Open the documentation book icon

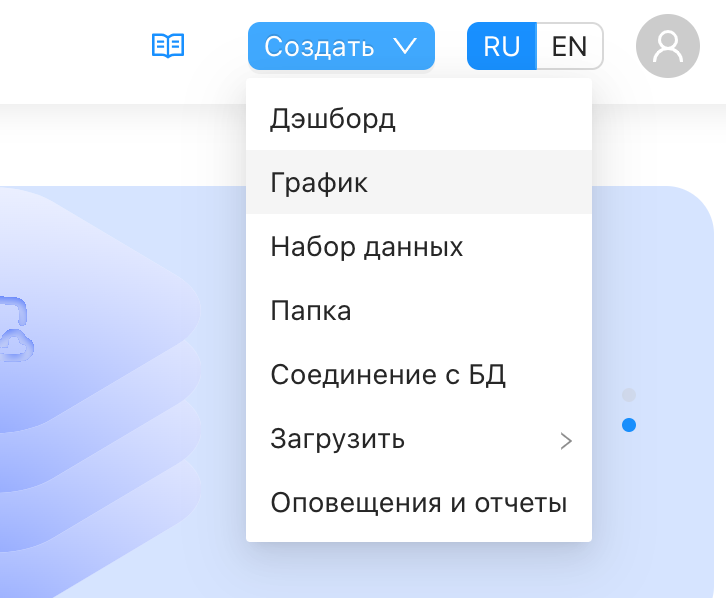coord(167,45)
